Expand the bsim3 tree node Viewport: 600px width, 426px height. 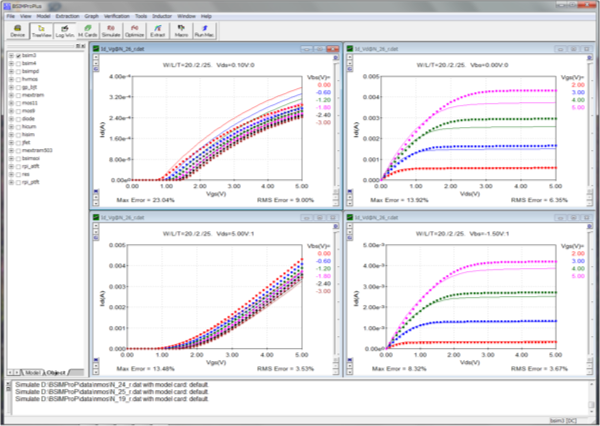pyautogui.click(x=9, y=55)
